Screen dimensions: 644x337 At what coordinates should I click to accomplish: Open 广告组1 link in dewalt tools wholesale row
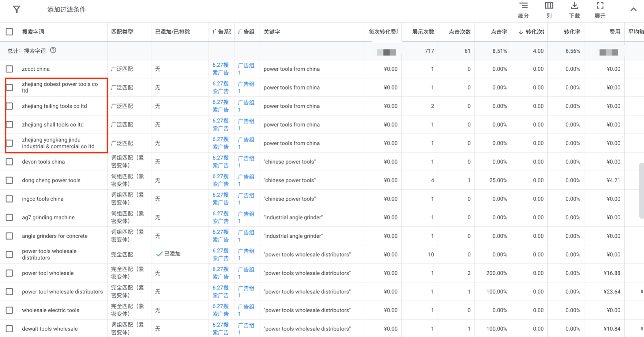pos(246,329)
